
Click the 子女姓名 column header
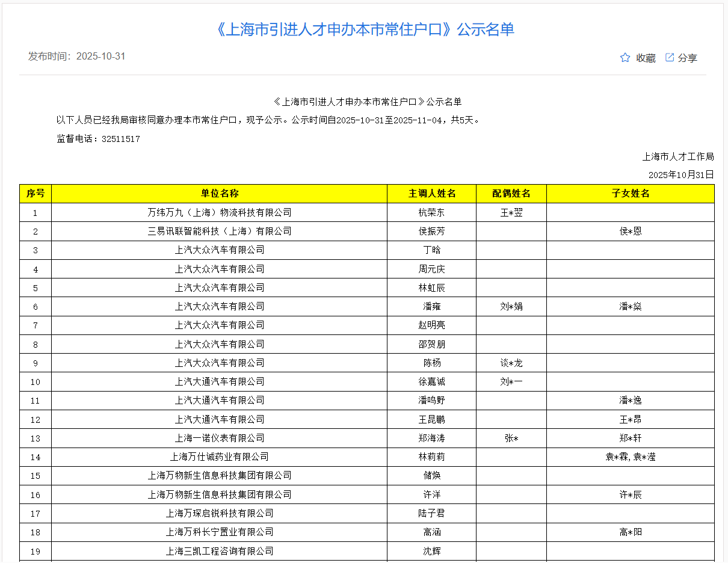631,194
